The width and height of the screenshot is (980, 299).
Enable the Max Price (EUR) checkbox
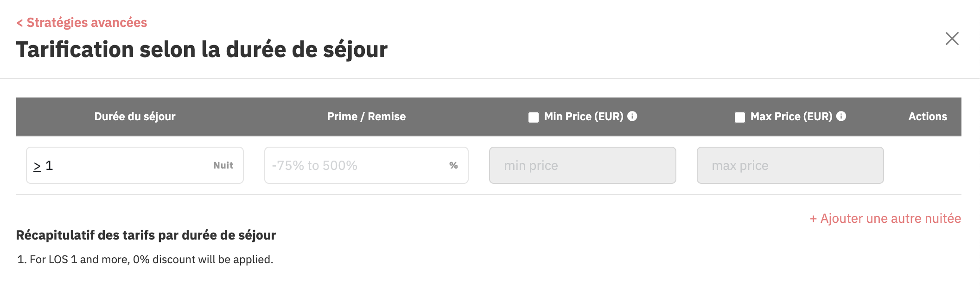click(740, 117)
